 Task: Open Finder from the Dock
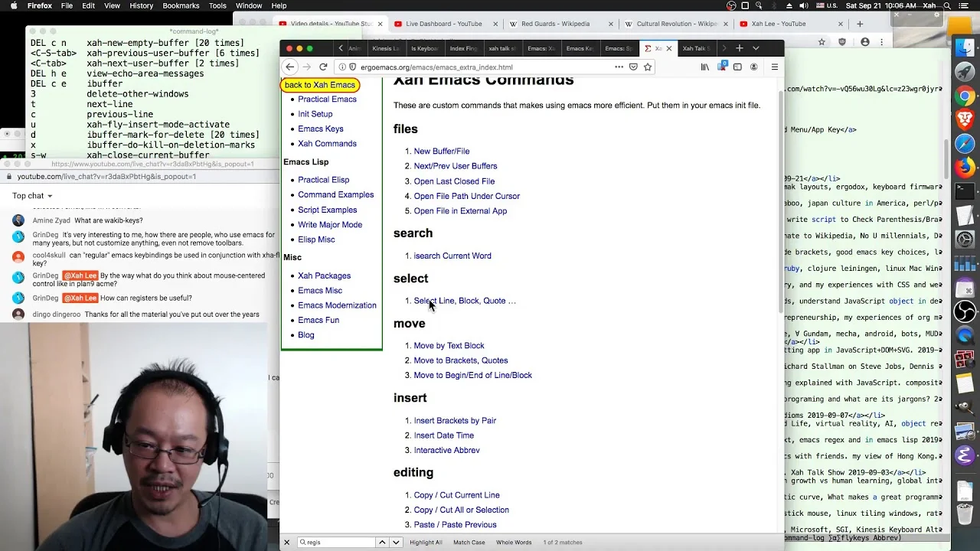coord(965,47)
